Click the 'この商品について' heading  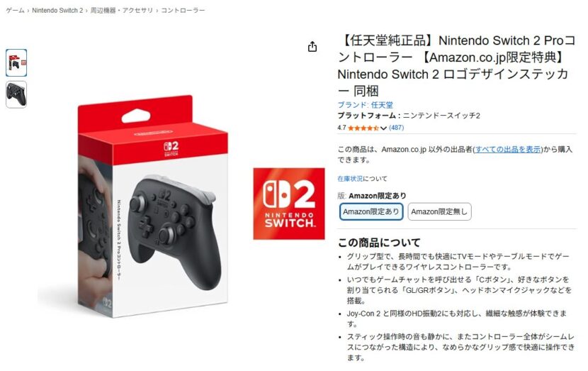[379, 243]
